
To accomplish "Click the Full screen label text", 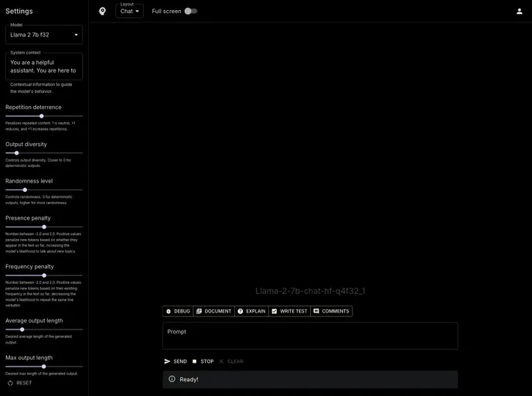I will (x=166, y=11).
